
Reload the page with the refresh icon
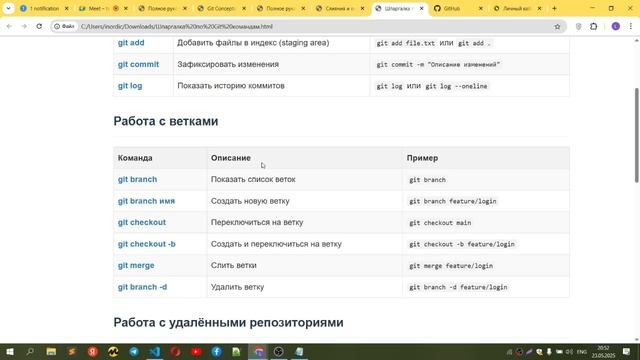39,26
